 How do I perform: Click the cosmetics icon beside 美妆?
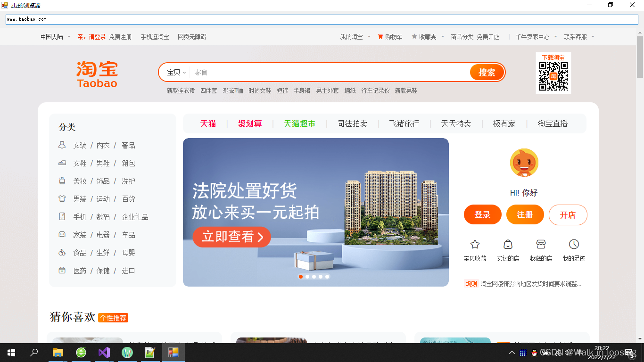click(x=62, y=181)
